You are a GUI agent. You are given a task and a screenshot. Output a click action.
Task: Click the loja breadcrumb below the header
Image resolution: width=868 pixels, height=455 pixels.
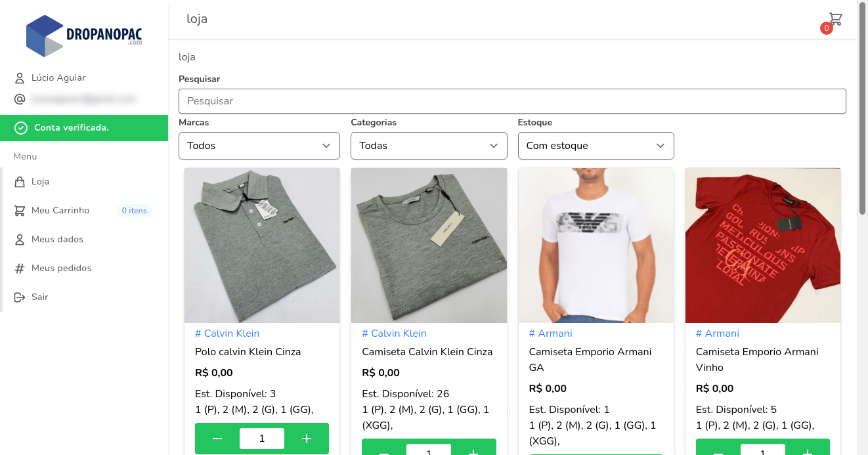(x=187, y=57)
